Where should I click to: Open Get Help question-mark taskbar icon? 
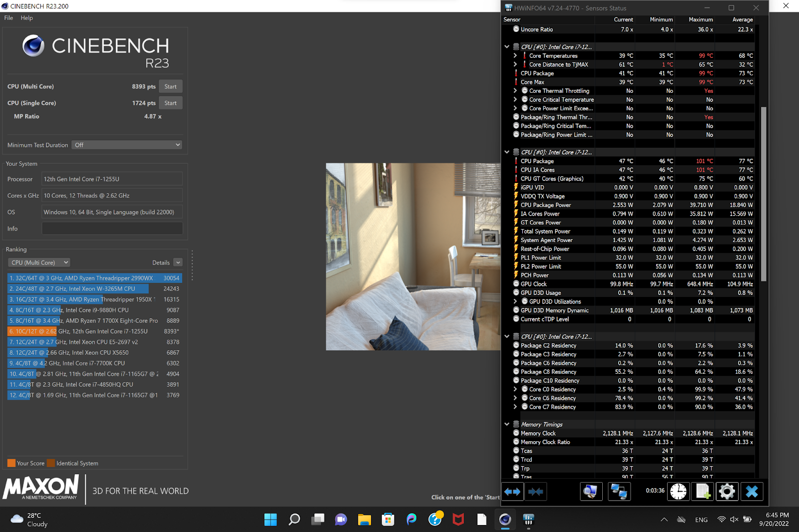(435, 519)
